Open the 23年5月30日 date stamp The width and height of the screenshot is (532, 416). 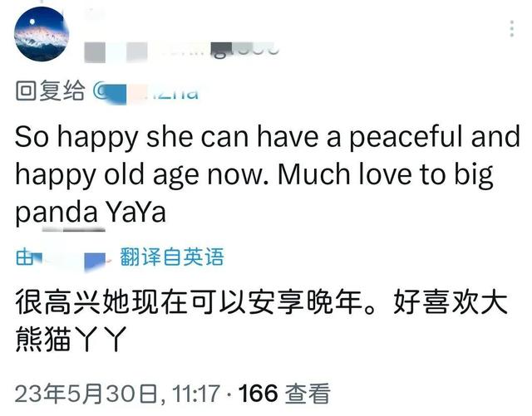tap(86, 394)
